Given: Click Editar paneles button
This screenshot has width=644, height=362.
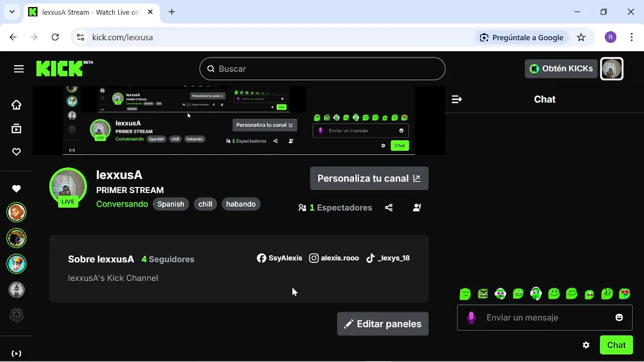Looking at the screenshot, I should [383, 324].
